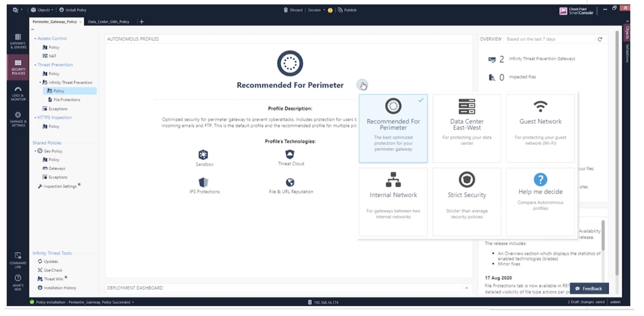
Task: Collapse the Threat Prevention tree section
Action: [x=35, y=65]
